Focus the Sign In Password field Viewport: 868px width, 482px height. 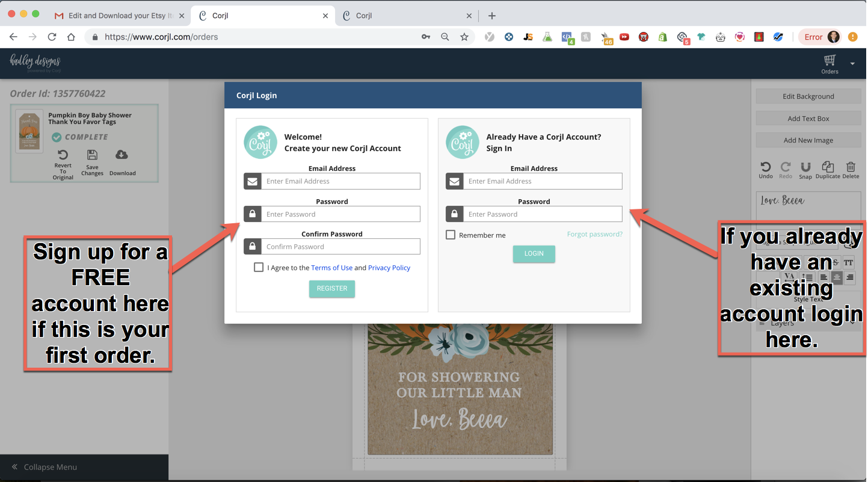(x=543, y=214)
